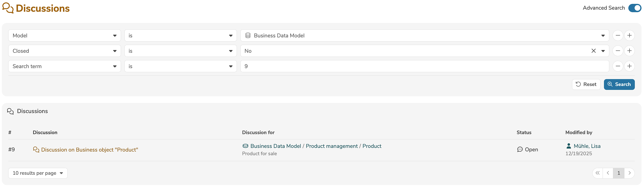
Task: Open the Business Data Model value dropdown
Action: (424, 36)
